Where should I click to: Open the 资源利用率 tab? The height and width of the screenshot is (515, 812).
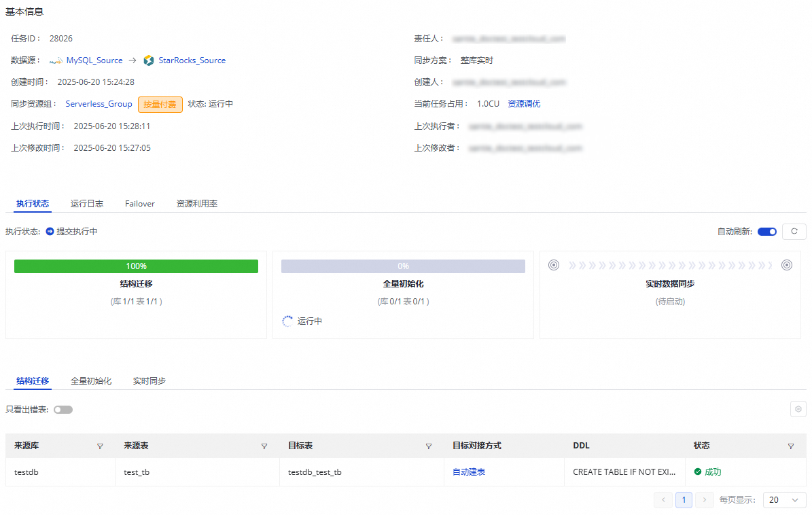tap(197, 204)
